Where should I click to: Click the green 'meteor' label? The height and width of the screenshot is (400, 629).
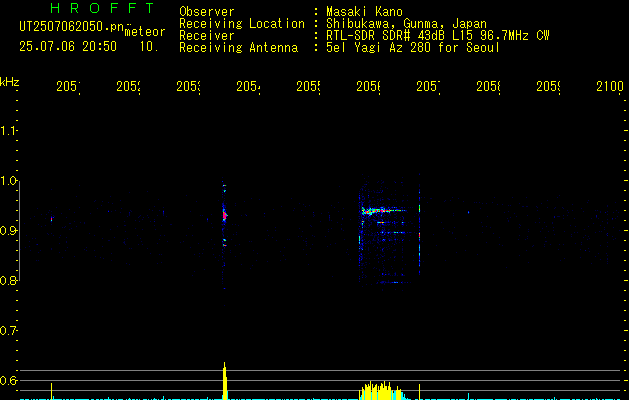point(145,32)
